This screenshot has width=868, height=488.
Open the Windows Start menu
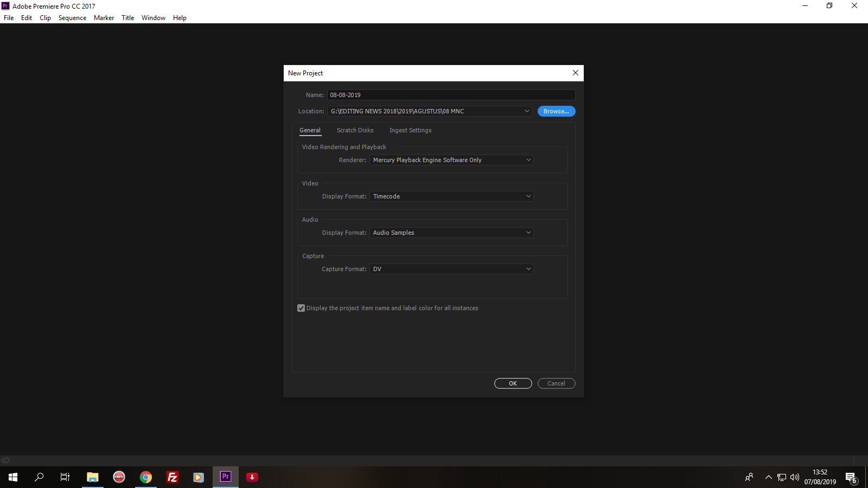pos(13,477)
